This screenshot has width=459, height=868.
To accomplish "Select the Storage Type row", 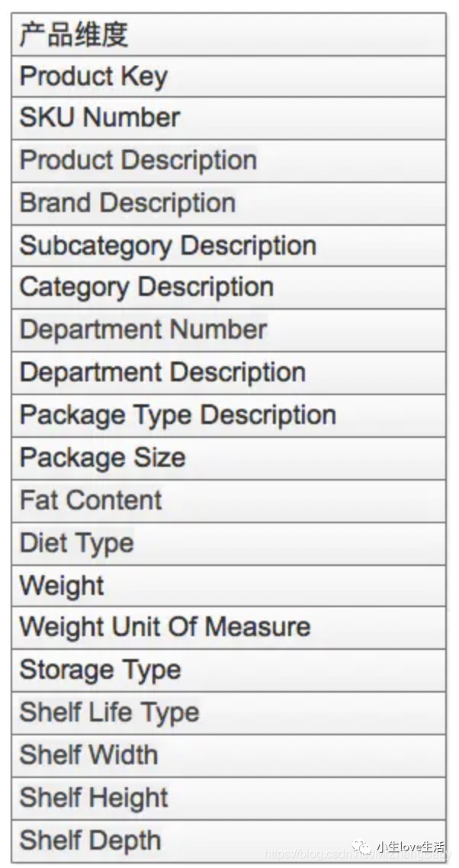I will tap(229, 670).
